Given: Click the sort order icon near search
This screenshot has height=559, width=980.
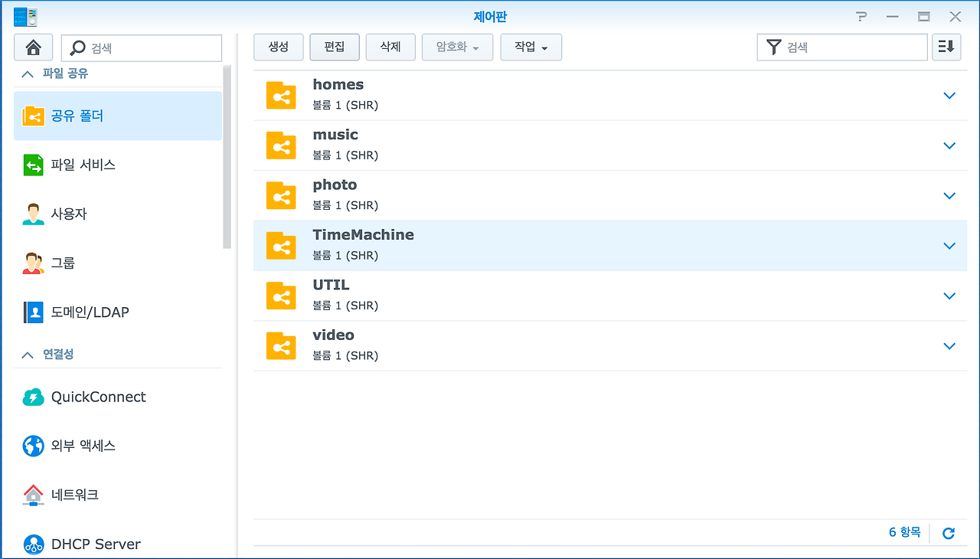Looking at the screenshot, I should click(x=946, y=47).
